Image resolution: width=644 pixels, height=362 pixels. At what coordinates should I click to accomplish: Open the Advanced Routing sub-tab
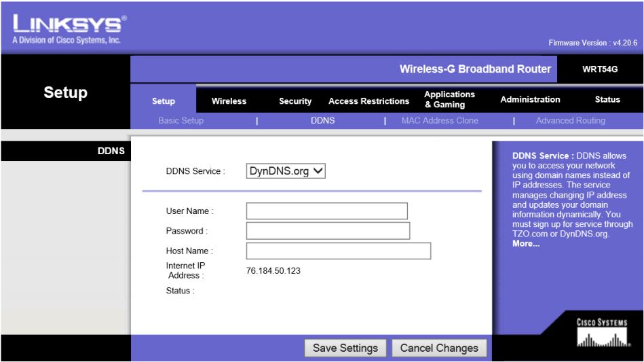pyautogui.click(x=571, y=120)
